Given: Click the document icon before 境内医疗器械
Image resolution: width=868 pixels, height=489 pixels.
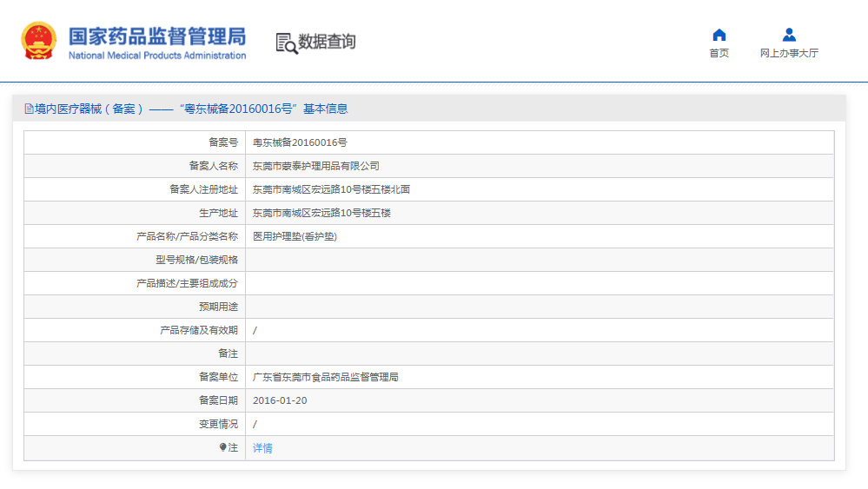Looking at the screenshot, I should coord(29,109).
